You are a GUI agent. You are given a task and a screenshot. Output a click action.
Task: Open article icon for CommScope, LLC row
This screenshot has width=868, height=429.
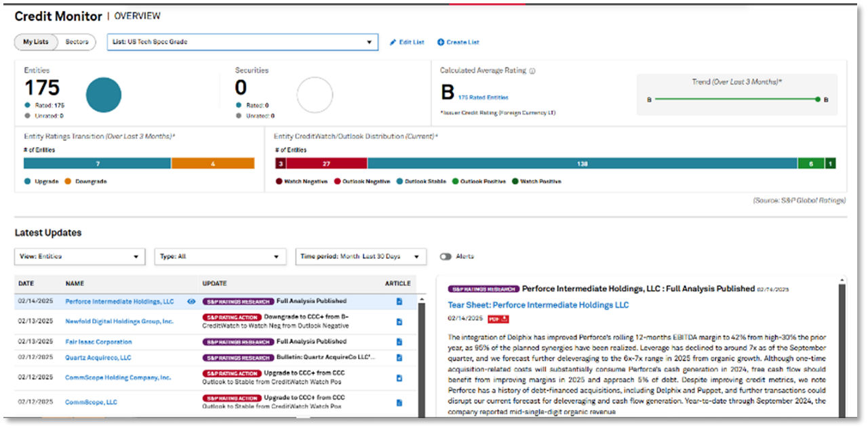[399, 402]
